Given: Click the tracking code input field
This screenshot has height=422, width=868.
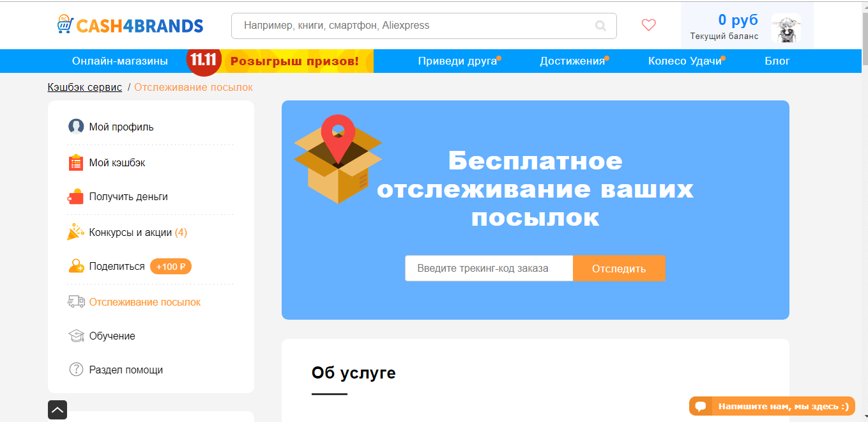Looking at the screenshot, I should pyautogui.click(x=489, y=269).
